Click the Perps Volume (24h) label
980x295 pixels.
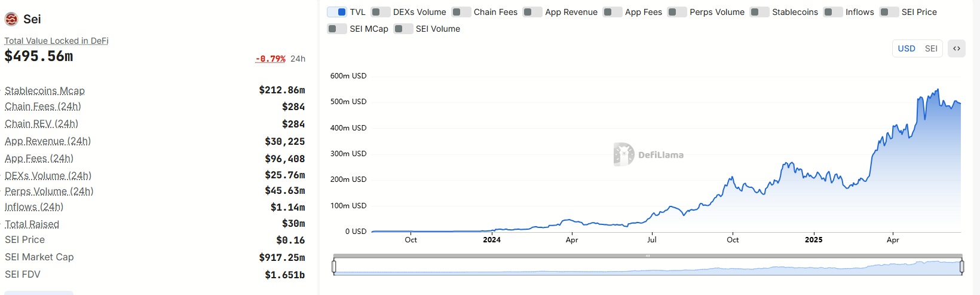point(49,191)
